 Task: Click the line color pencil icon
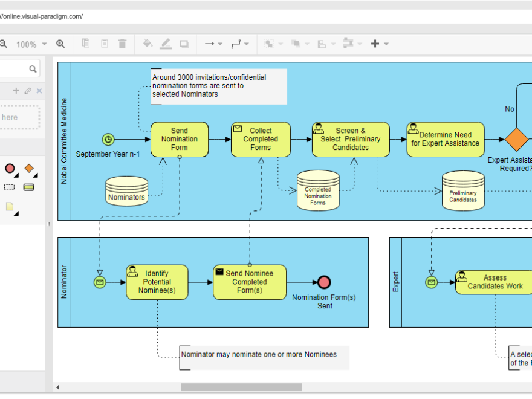[x=166, y=44]
